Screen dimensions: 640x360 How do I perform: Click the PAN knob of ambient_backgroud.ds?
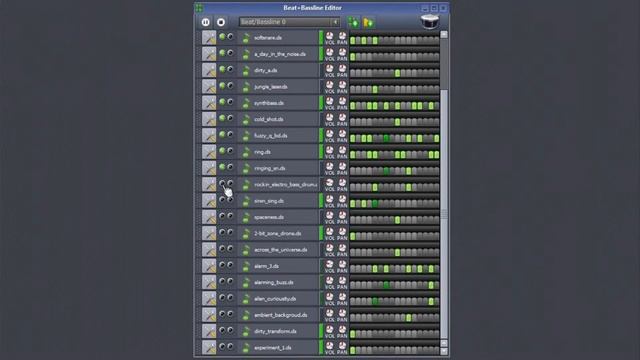click(342, 313)
